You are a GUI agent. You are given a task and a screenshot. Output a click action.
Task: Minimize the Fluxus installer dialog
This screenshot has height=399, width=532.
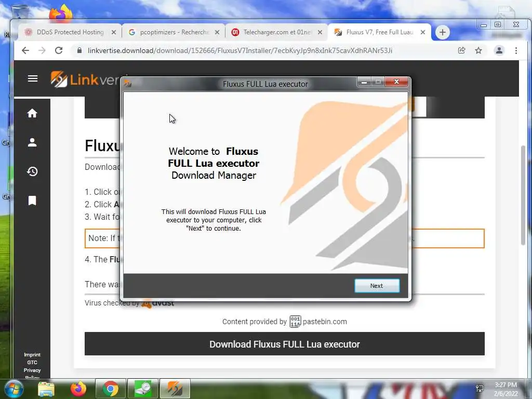click(364, 82)
